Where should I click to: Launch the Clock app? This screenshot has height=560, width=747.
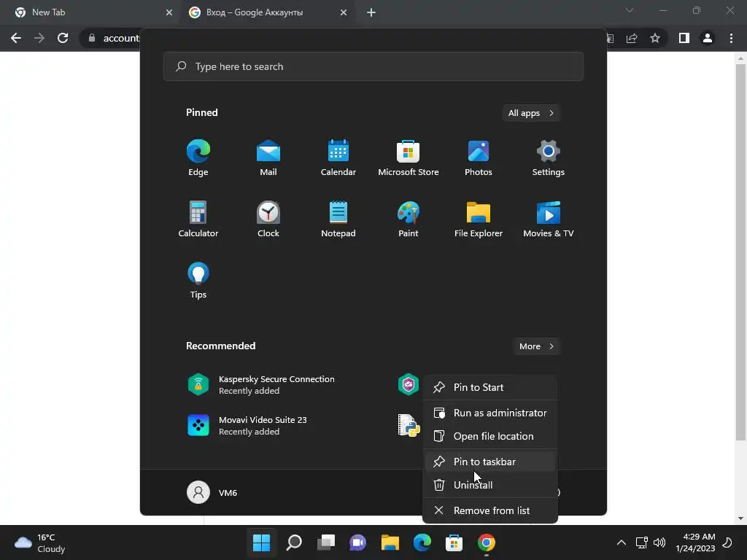coord(268,219)
